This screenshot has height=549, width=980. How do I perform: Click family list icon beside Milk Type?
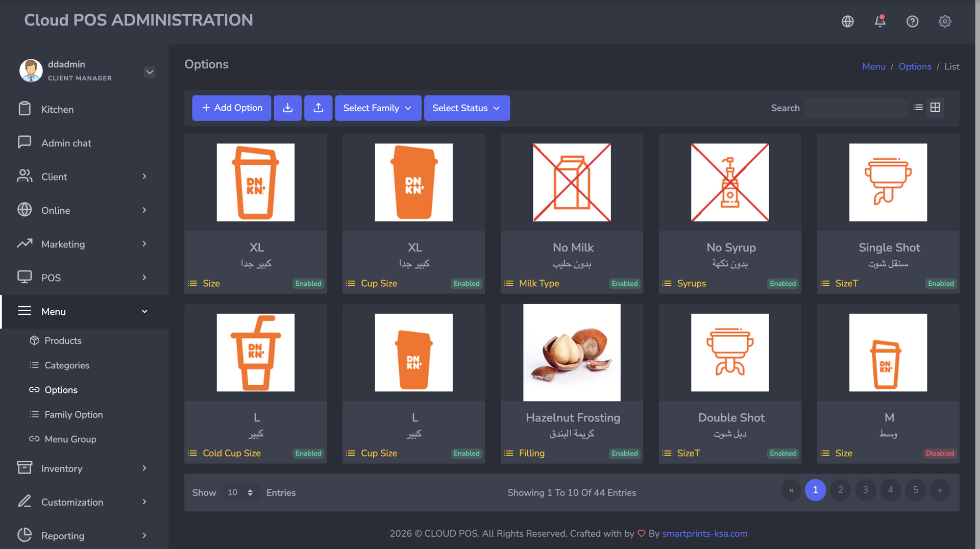tap(509, 283)
